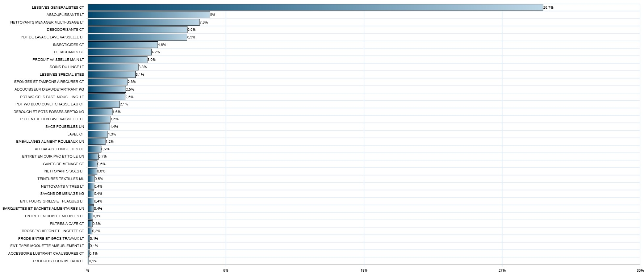Click the label 'ASSOUPLISSANTS LT'
This screenshot has width=644, height=276.
[x=65, y=15]
